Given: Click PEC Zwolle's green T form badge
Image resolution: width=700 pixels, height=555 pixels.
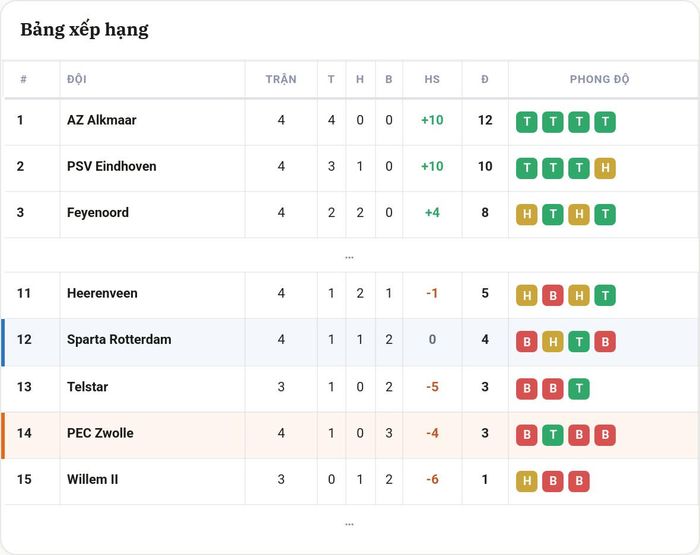Looking at the screenshot, I should pyautogui.click(x=553, y=435).
